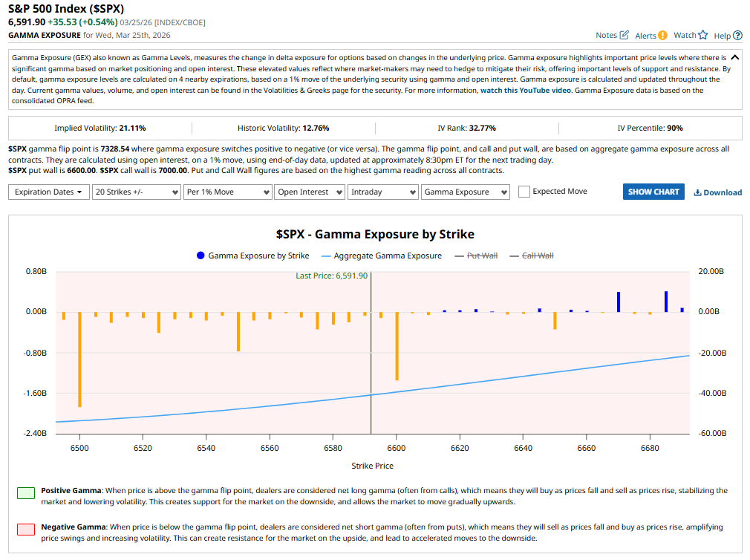
Task: Click the Positive Gamma green color swatch
Action: (x=26, y=493)
